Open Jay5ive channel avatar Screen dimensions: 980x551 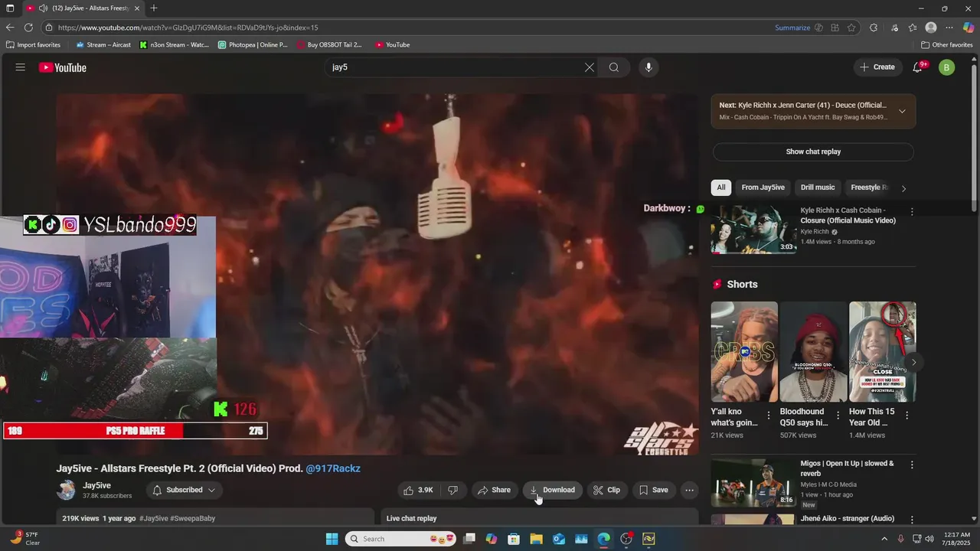point(67,490)
